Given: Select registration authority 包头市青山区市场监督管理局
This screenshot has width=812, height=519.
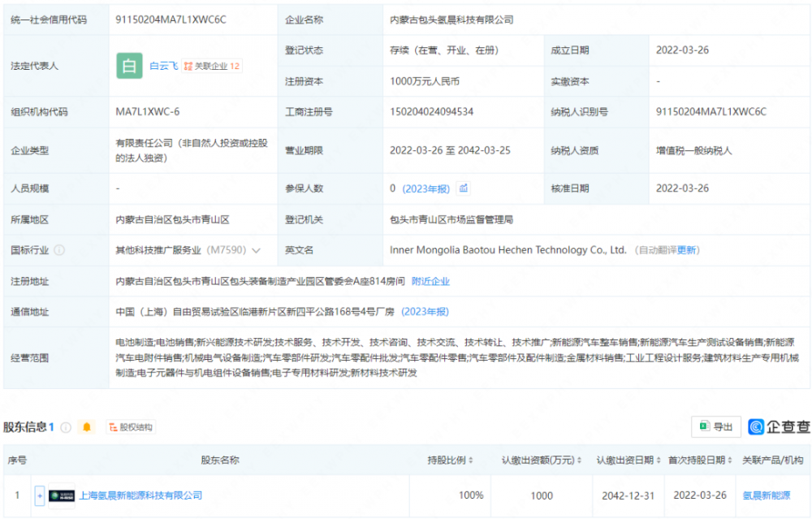Looking at the screenshot, I should coord(451,219).
